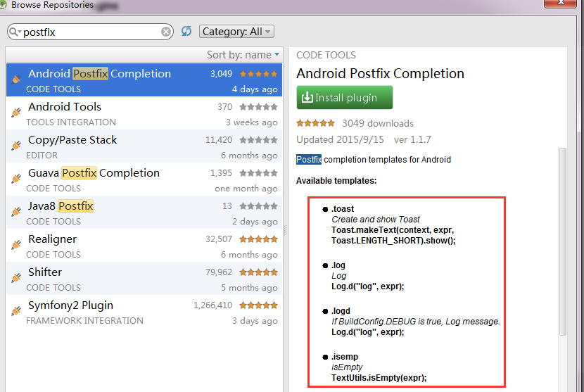The width and height of the screenshot is (584, 392).
Task: Clear the postfix search text
Action: pyautogui.click(x=166, y=32)
